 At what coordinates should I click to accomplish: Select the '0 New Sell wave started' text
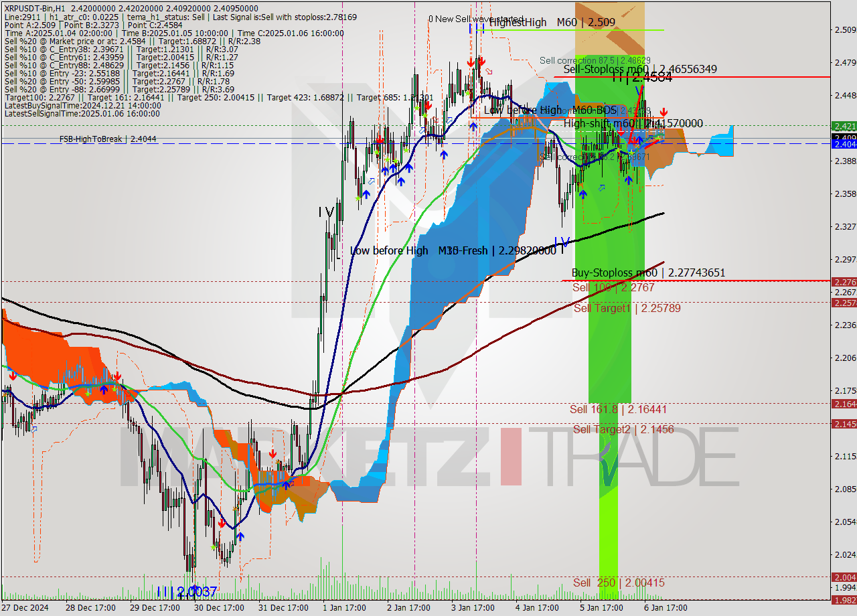pos(476,19)
